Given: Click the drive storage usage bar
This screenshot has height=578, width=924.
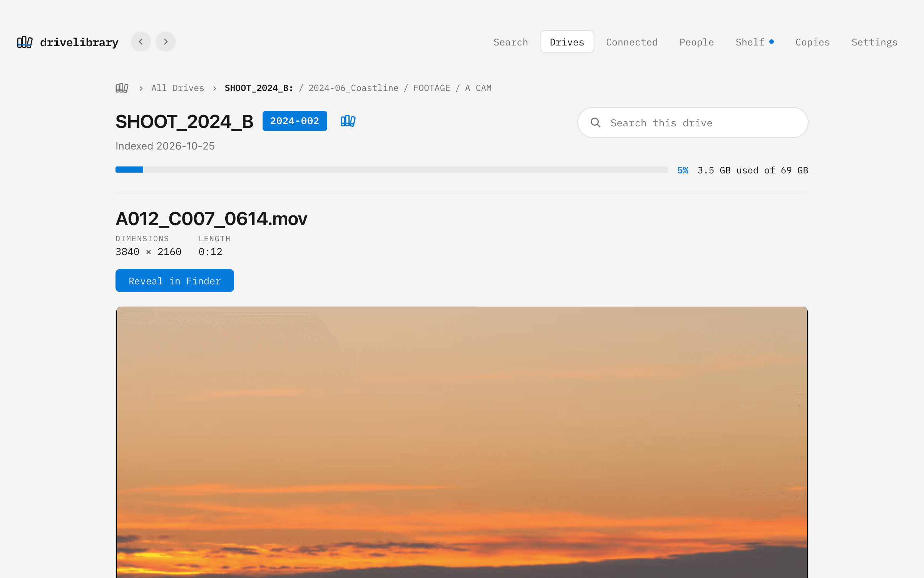Looking at the screenshot, I should tap(392, 170).
